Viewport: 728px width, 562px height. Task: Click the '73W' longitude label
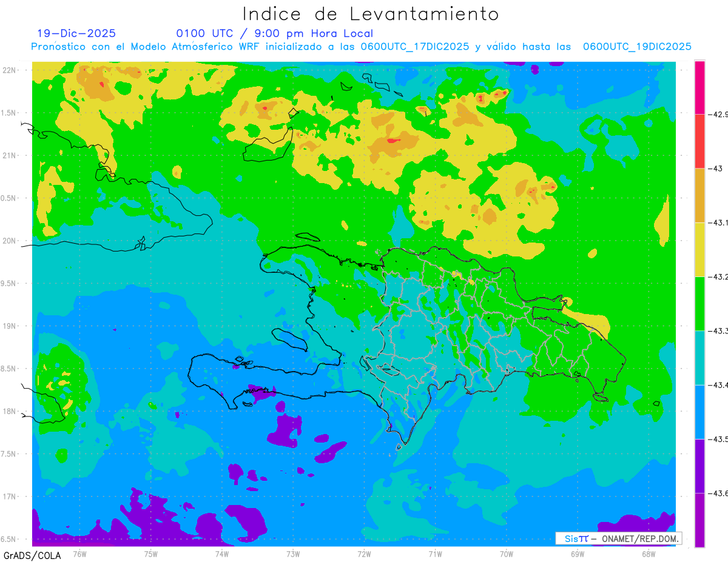coord(293,554)
